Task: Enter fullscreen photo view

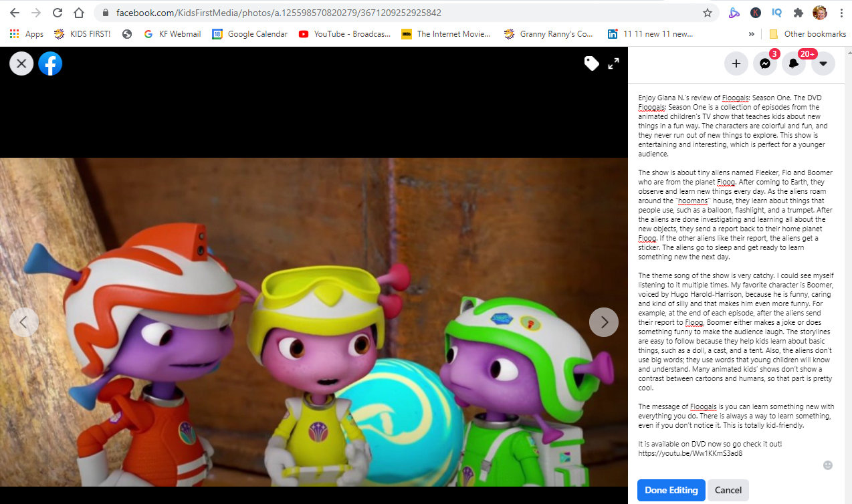Action: pos(613,64)
